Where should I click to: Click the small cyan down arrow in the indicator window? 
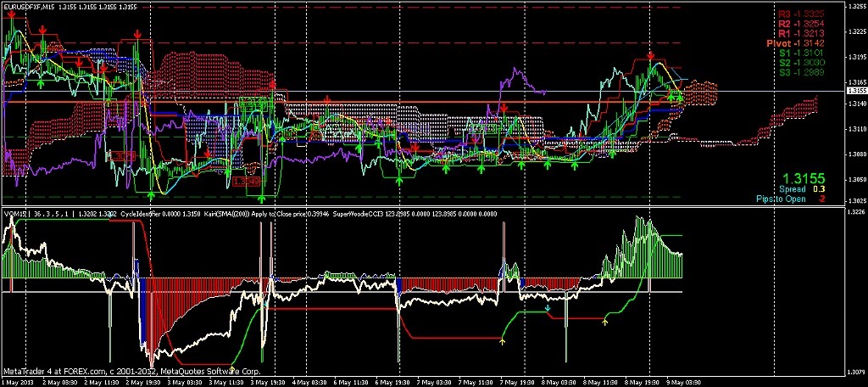pyautogui.click(x=548, y=308)
